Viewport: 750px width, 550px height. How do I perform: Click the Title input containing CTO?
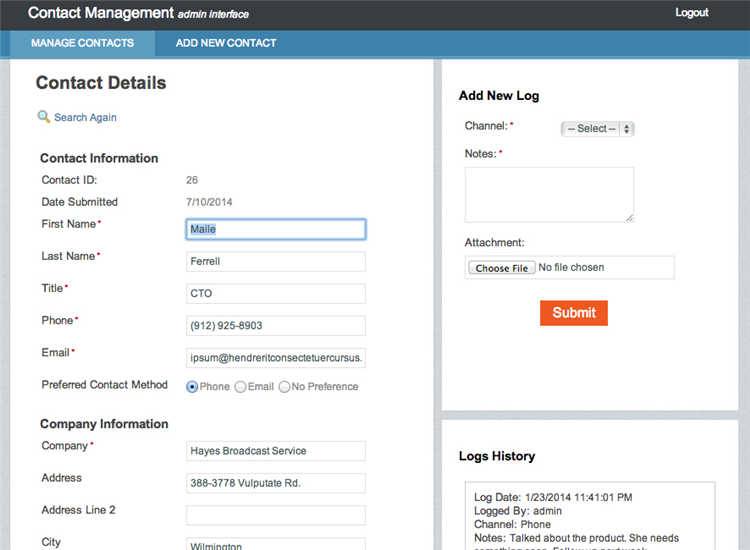pyautogui.click(x=275, y=294)
